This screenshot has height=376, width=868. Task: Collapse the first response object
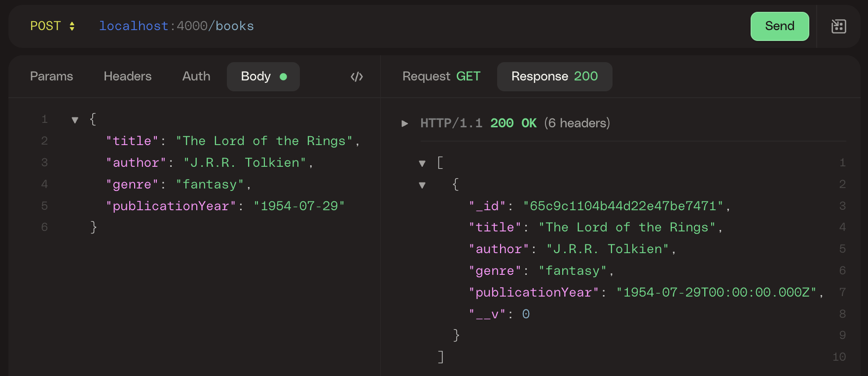422,185
